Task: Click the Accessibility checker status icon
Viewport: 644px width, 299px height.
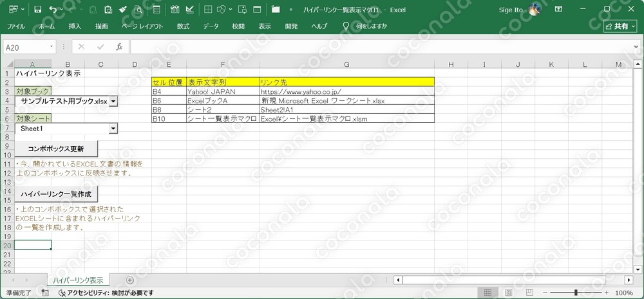Action: 62,293
